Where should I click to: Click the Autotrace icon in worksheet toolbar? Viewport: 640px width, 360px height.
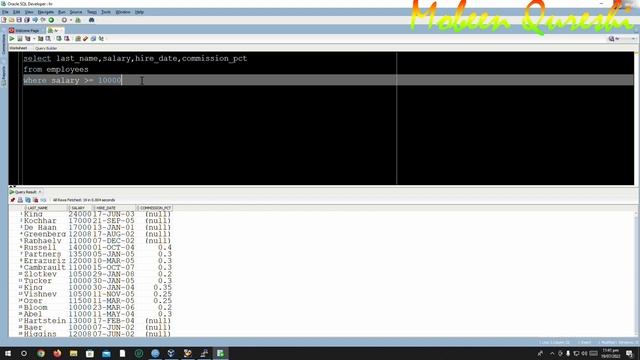[40, 39]
